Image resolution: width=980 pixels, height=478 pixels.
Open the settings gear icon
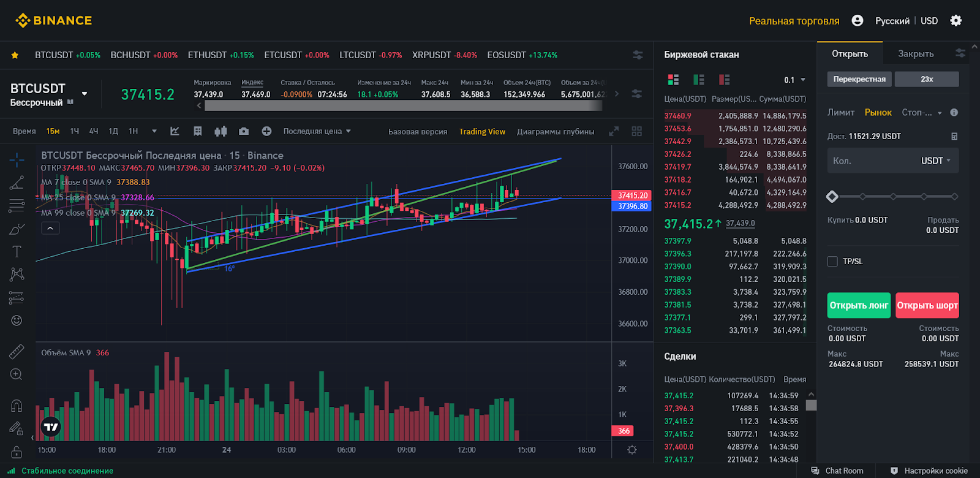tap(956, 21)
